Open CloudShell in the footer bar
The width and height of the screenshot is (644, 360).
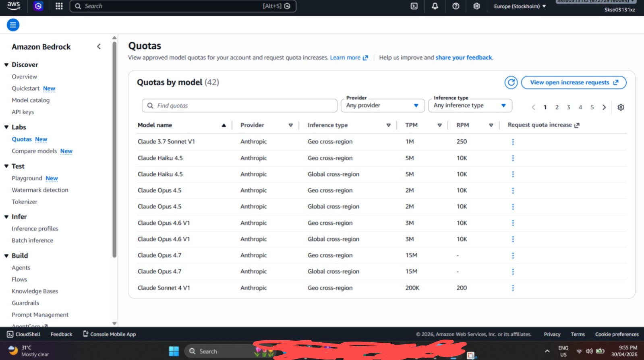click(x=24, y=334)
